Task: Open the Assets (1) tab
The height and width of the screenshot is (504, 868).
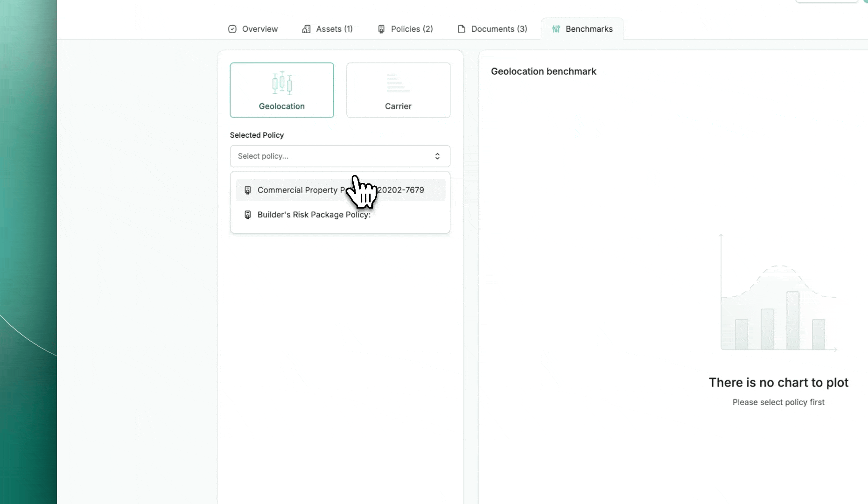Action: tap(334, 29)
